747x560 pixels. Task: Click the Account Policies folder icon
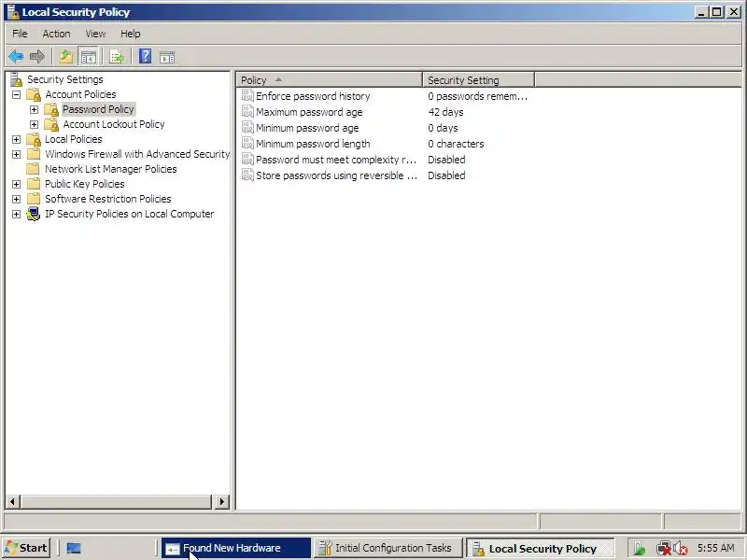[x=34, y=94]
